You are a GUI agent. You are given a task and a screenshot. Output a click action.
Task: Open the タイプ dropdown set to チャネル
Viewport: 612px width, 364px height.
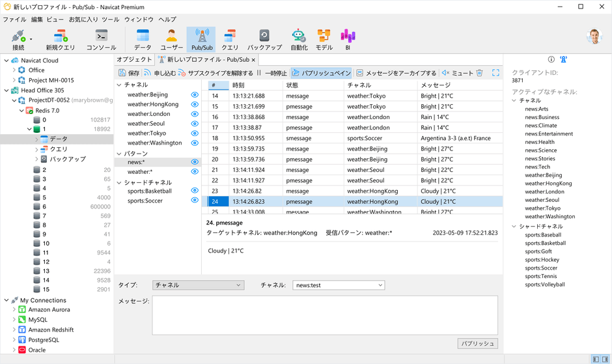click(198, 285)
